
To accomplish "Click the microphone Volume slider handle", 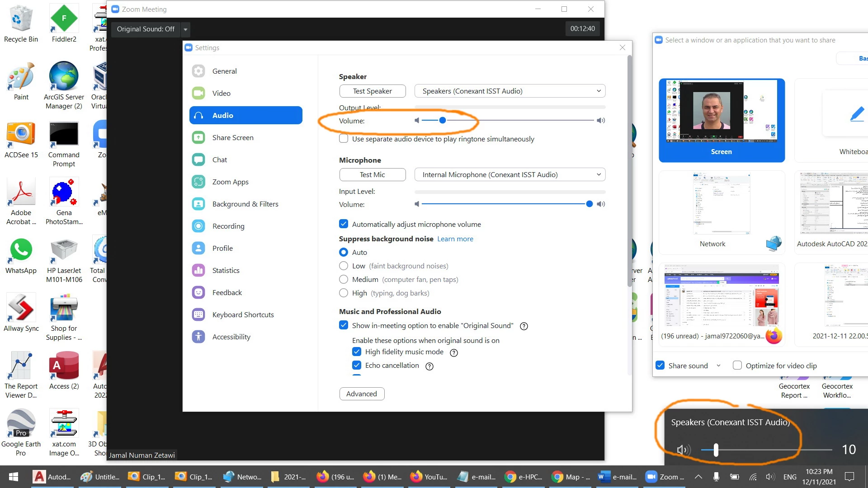I will click(589, 204).
